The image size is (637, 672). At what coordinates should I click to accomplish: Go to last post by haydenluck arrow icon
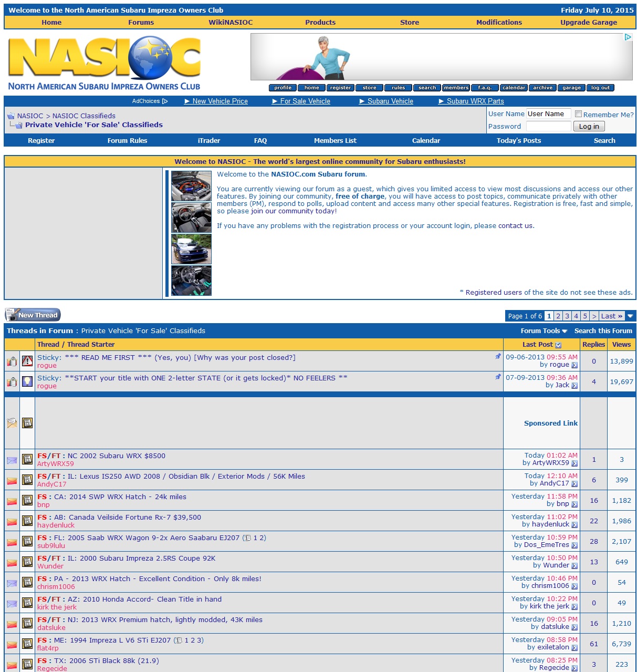coord(575,525)
